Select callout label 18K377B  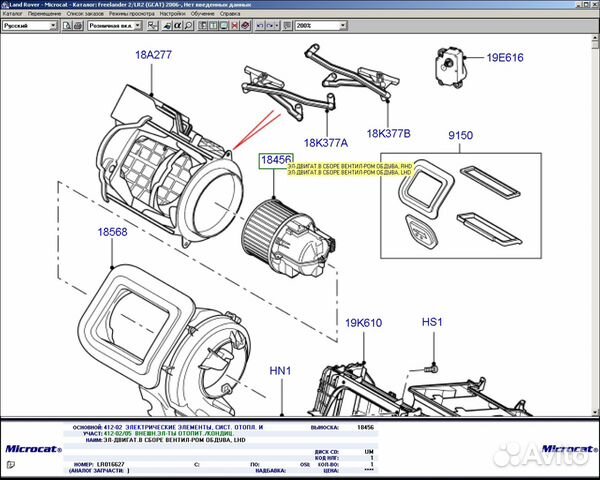coord(388,133)
